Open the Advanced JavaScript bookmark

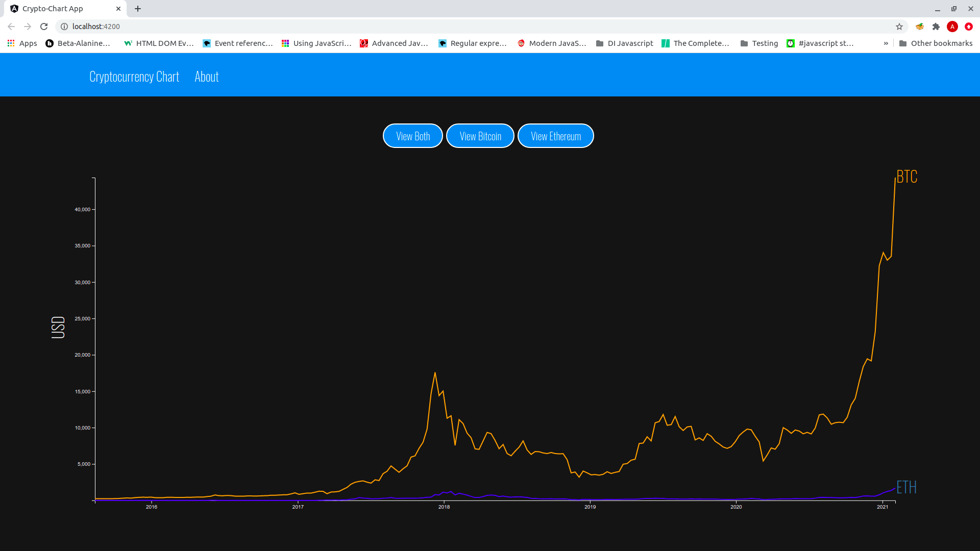(x=394, y=43)
